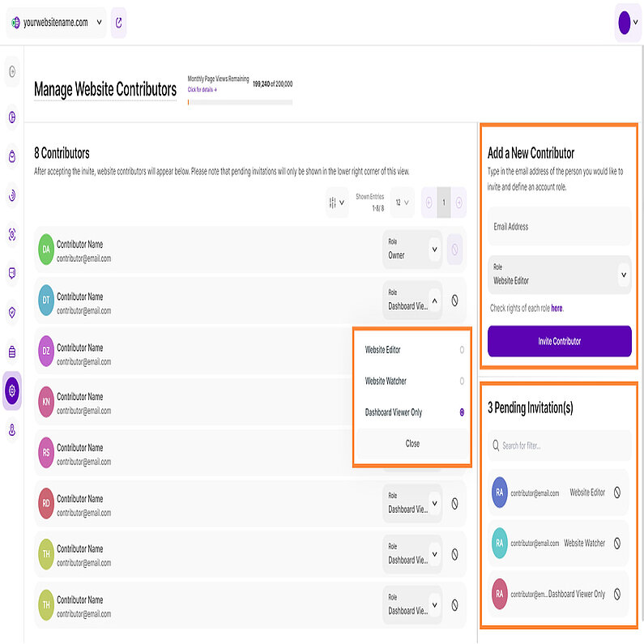
Task: Open the user avatar menu at top right
Action: coord(628,23)
